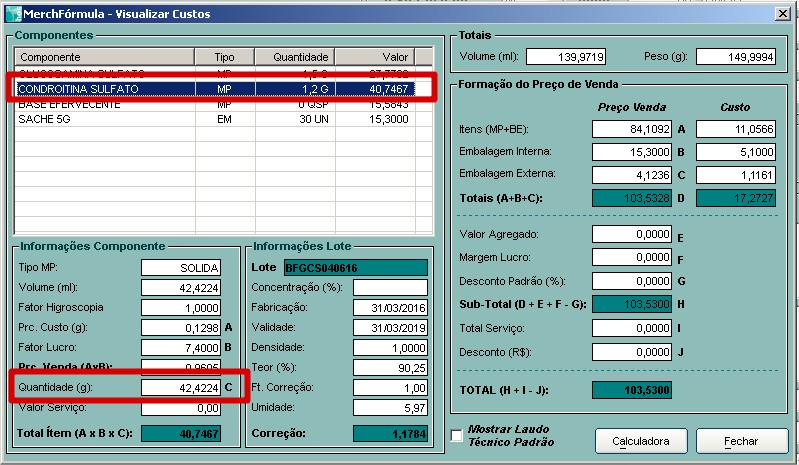799x465 pixels.
Task: Click the Embalagem Interna Preço Venda field
Action: 631,152
